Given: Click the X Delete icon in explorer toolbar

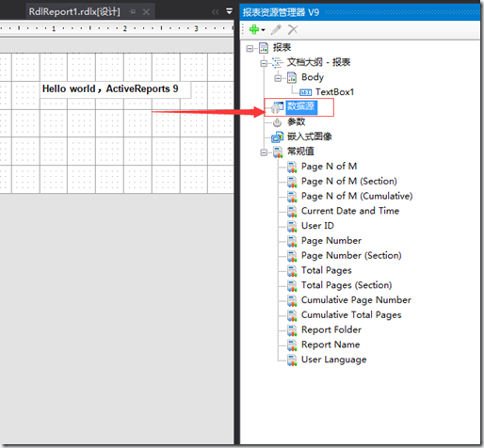Looking at the screenshot, I should pos(293,29).
